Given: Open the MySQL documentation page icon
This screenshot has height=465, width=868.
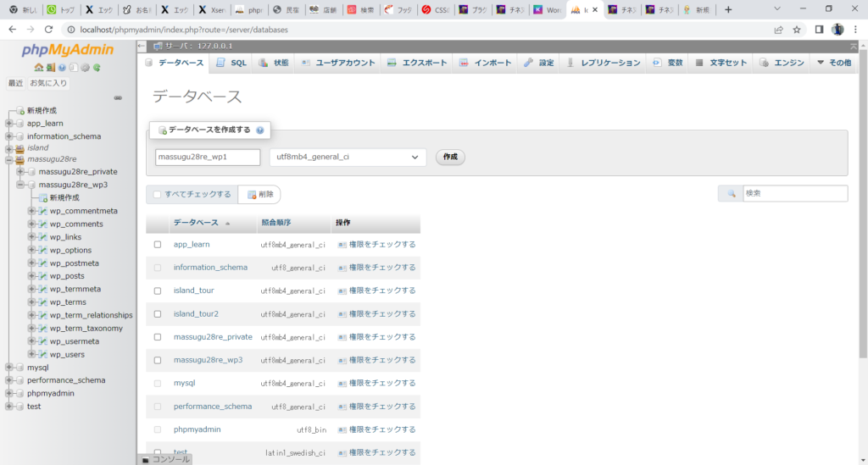Looking at the screenshot, I should 74,68.
